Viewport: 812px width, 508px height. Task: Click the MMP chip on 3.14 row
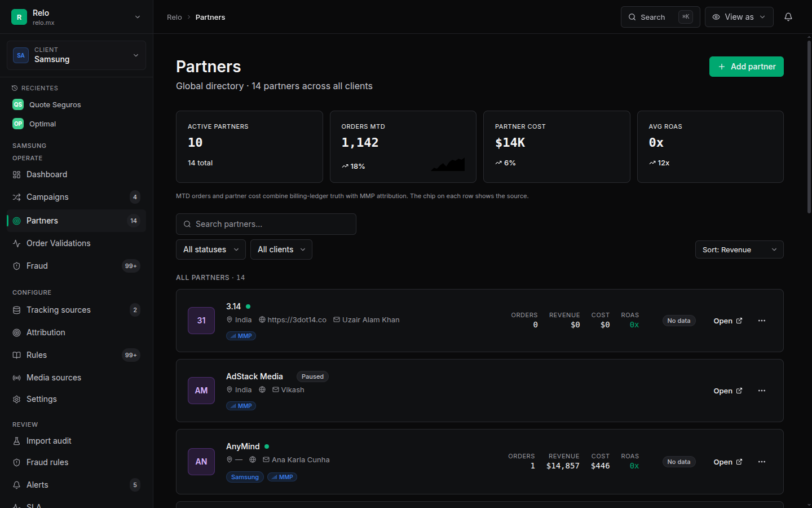click(x=241, y=336)
